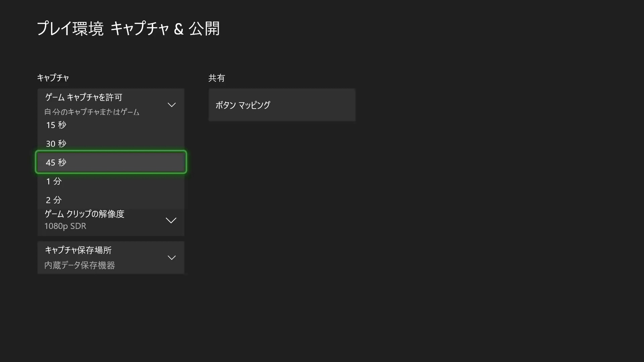Expand the ゲーム キャプチャを許可 dropdown
Viewport: 644px width, 362px height.
pyautogui.click(x=111, y=101)
